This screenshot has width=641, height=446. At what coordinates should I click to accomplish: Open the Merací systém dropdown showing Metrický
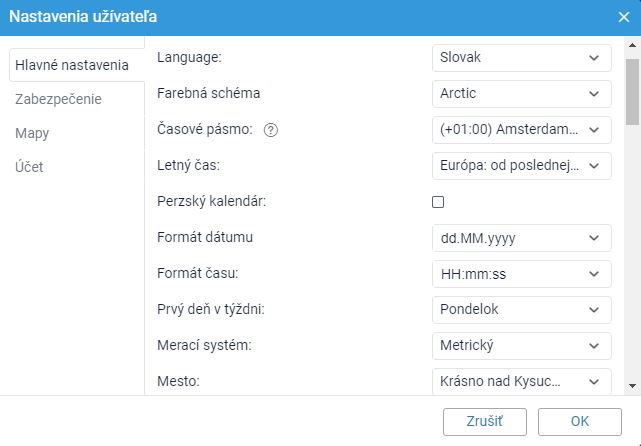(522, 345)
